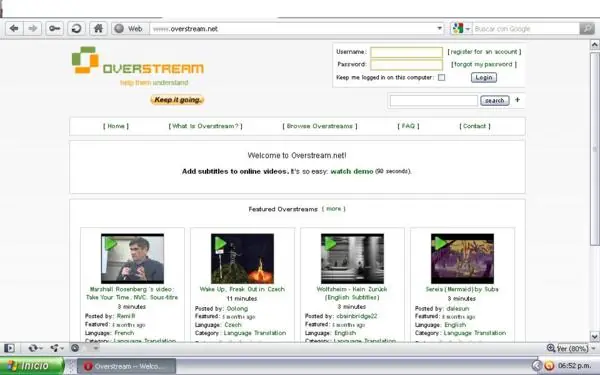Click the magnifier search-go icon
600x375 pixels.
pos(587,28)
